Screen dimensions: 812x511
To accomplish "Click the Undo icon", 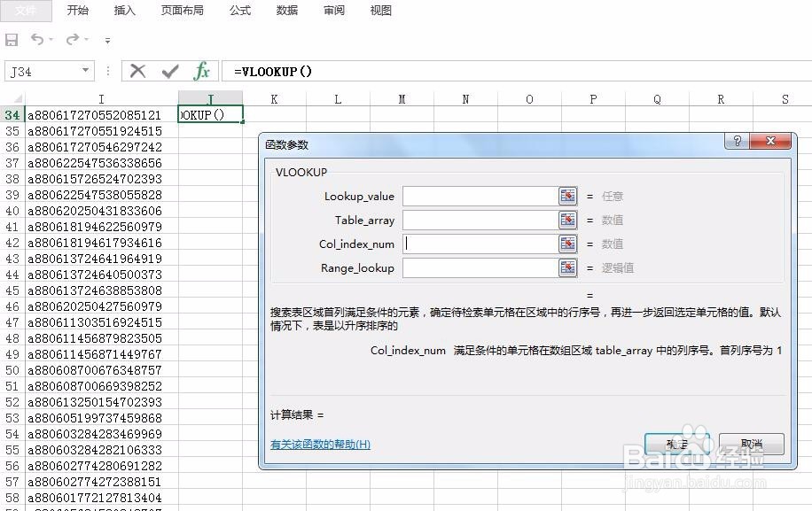I will coord(36,40).
